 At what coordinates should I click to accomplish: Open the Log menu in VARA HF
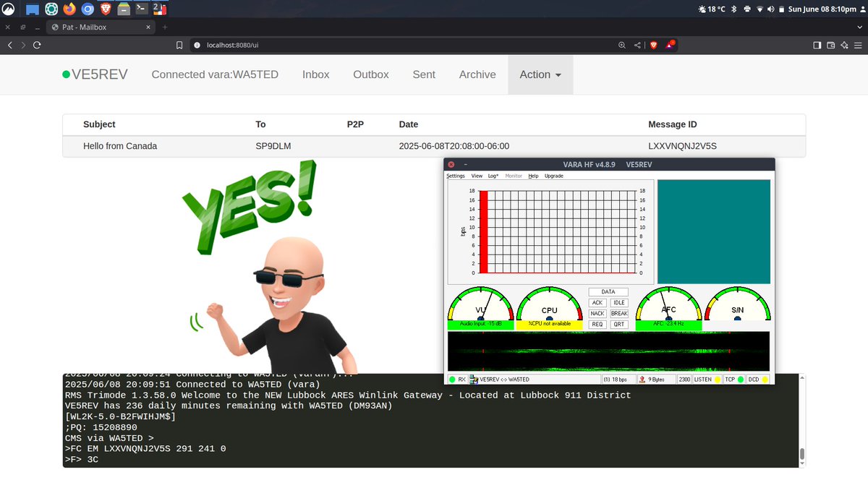coord(493,176)
